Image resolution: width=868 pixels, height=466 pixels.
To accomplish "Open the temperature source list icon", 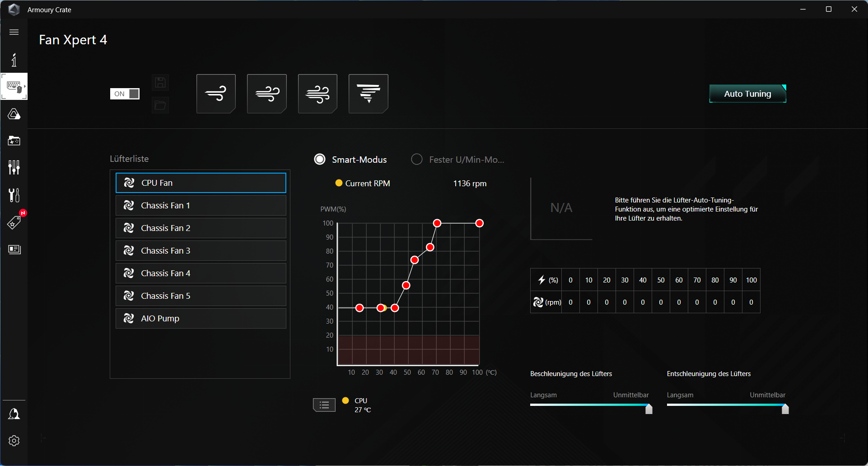I will 324,405.
